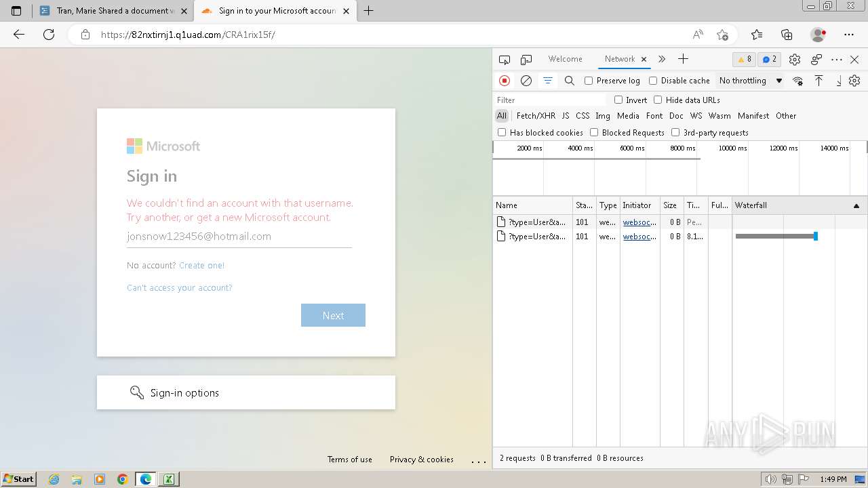Open Edge tab actions menu icon
This screenshot has width=868, height=488.
pyautogui.click(x=16, y=11)
